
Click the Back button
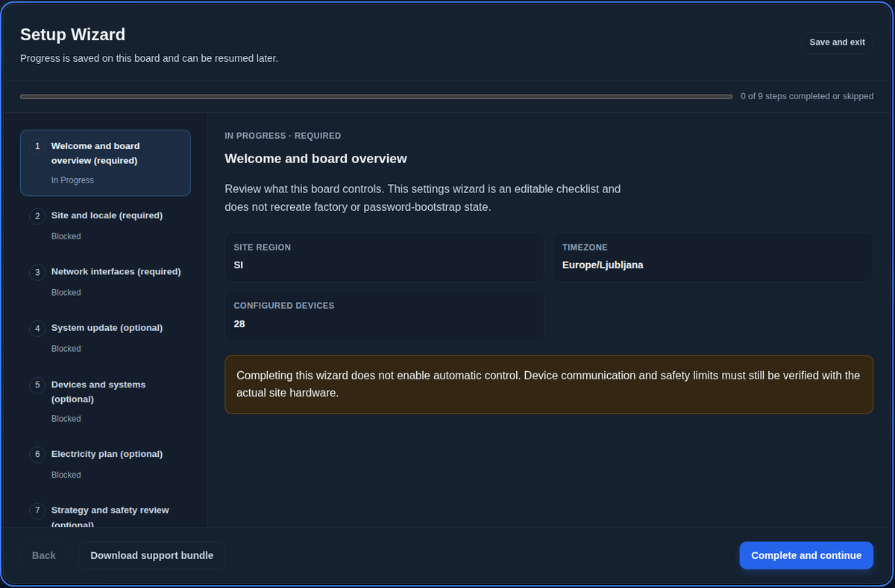pyautogui.click(x=44, y=555)
